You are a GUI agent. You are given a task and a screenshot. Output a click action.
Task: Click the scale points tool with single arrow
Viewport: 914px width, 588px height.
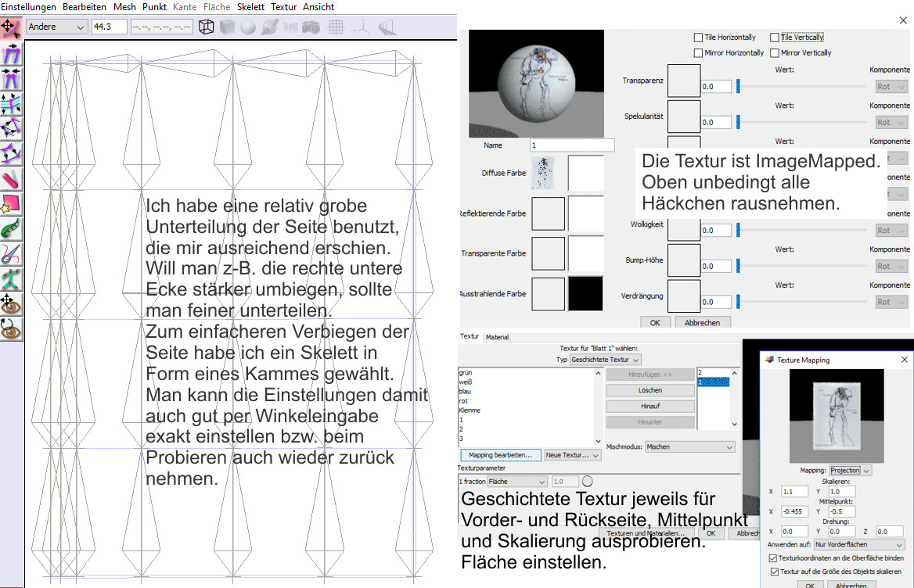pos(11,53)
